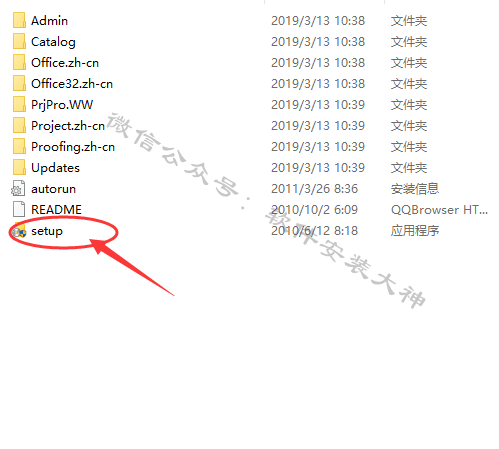Click the PrjPro.WW folder name

coord(62,105)
